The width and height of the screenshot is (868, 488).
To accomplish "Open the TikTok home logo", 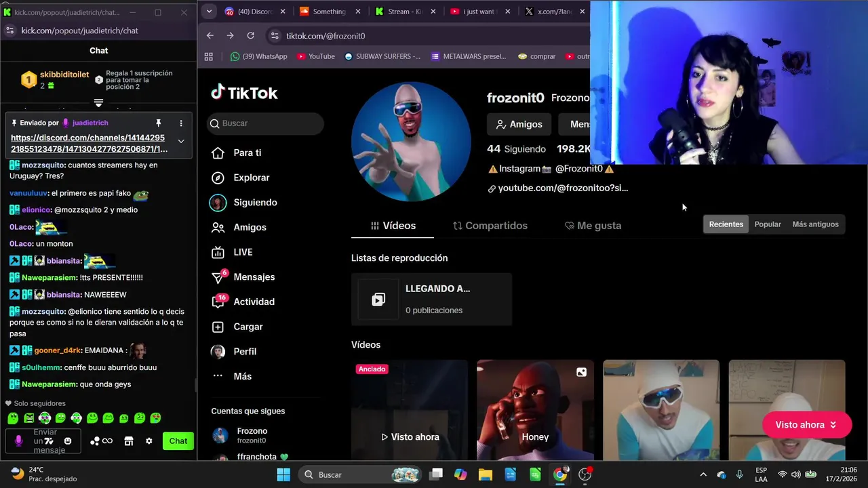I will coord(244,93).
